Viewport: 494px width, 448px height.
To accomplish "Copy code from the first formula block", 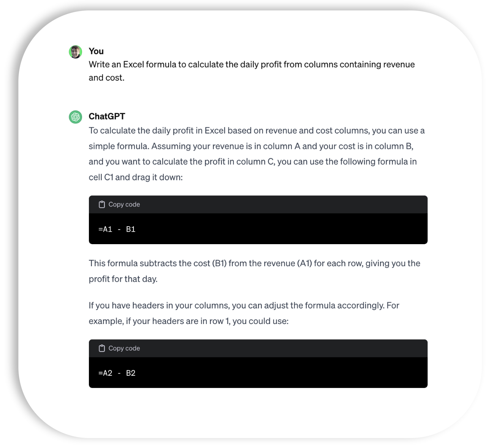I will pyautogui.click(x=119, y=205).
